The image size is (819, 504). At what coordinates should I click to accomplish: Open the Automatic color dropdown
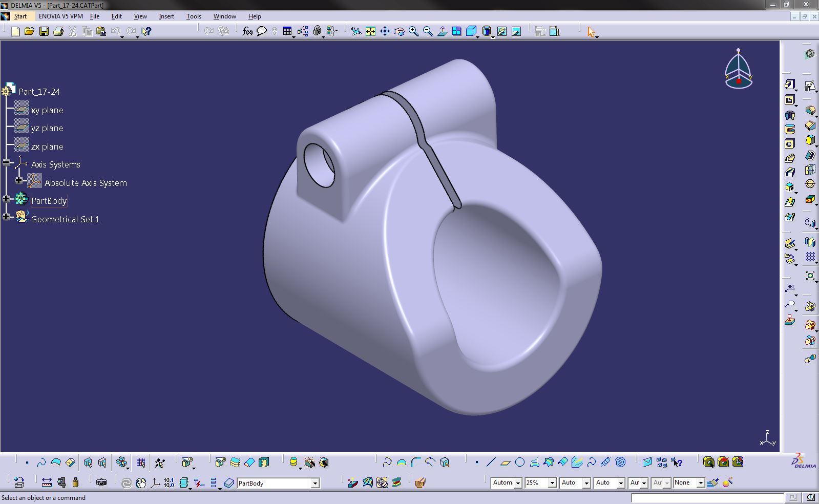coord(518,482)
